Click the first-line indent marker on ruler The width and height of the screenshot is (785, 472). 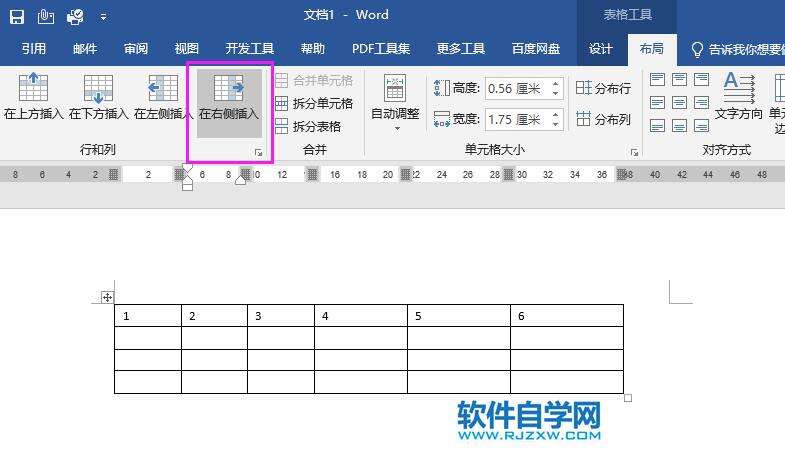pyautogui.click(x=187, y=168)
